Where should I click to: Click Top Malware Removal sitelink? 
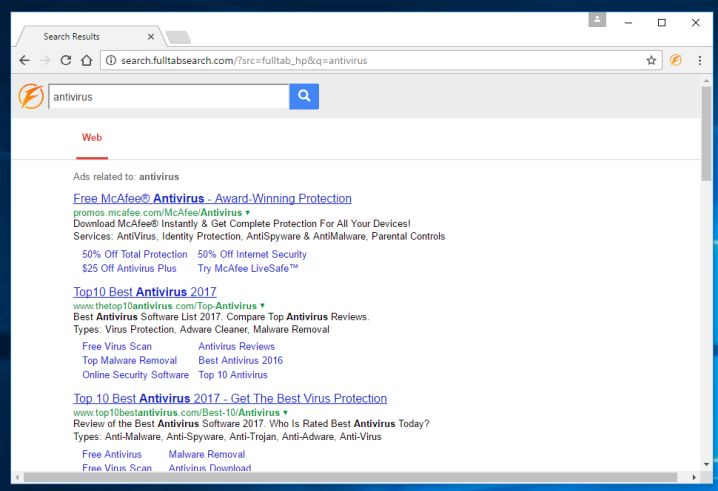pyautogui.click(x=130, y=360)
